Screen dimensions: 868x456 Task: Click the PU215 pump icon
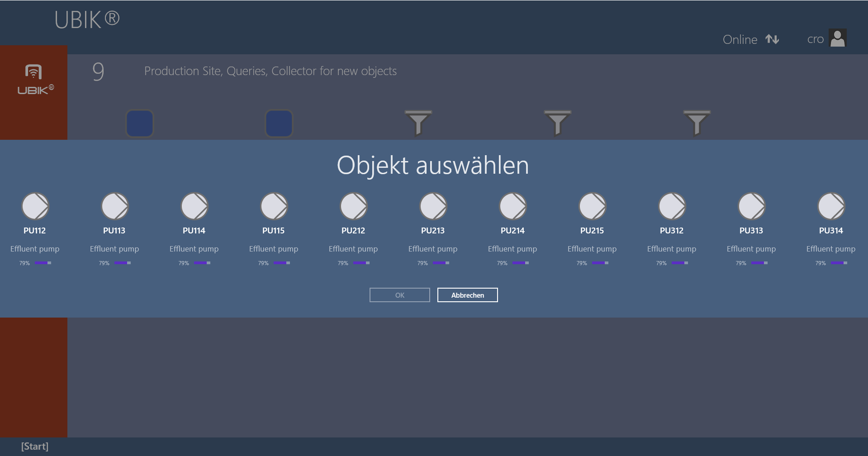coord(593,206)
